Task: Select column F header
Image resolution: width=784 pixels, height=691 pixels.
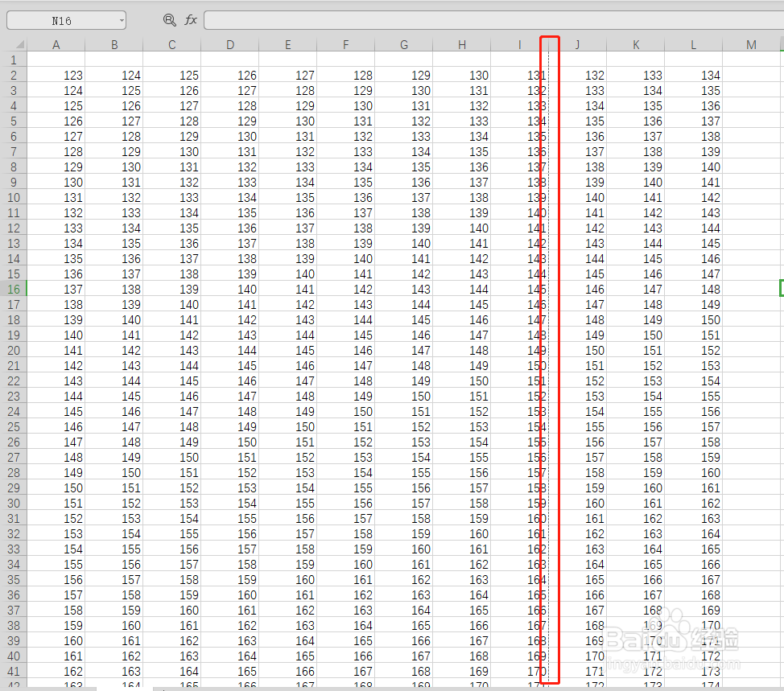Action: 346,44
